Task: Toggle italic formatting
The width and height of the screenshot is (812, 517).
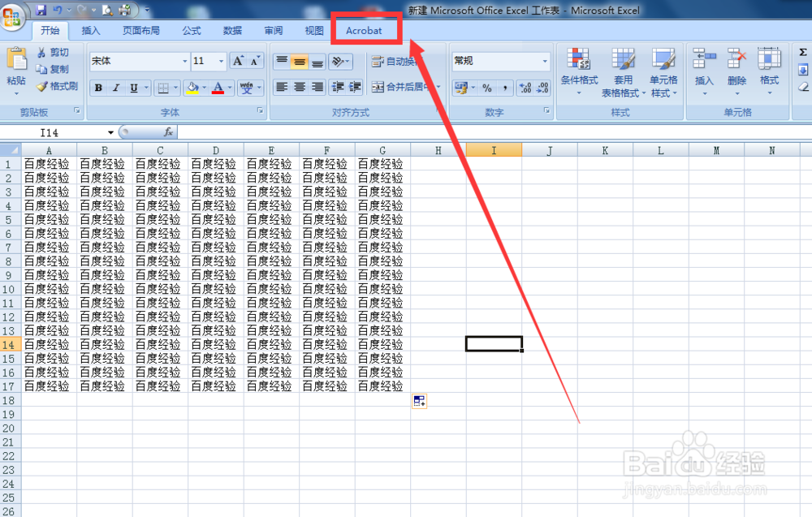Action: [x=116, y=88]
